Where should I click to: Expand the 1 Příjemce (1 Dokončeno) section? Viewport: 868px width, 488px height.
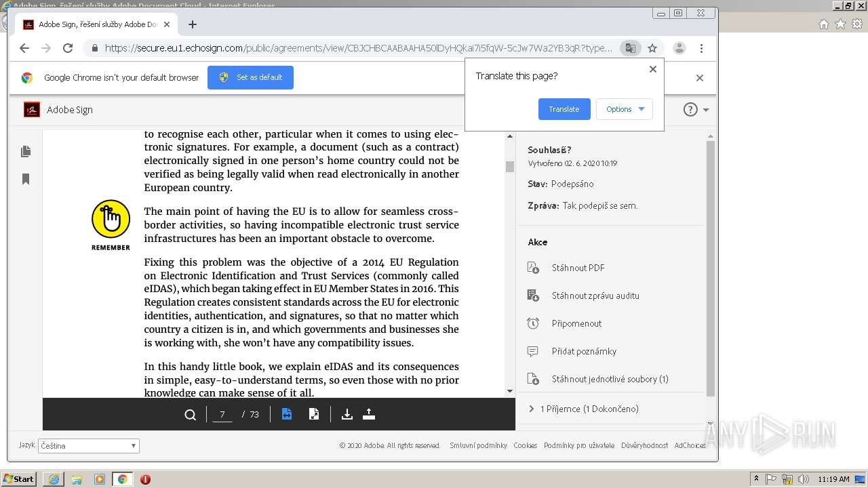[x=583, y=409]
